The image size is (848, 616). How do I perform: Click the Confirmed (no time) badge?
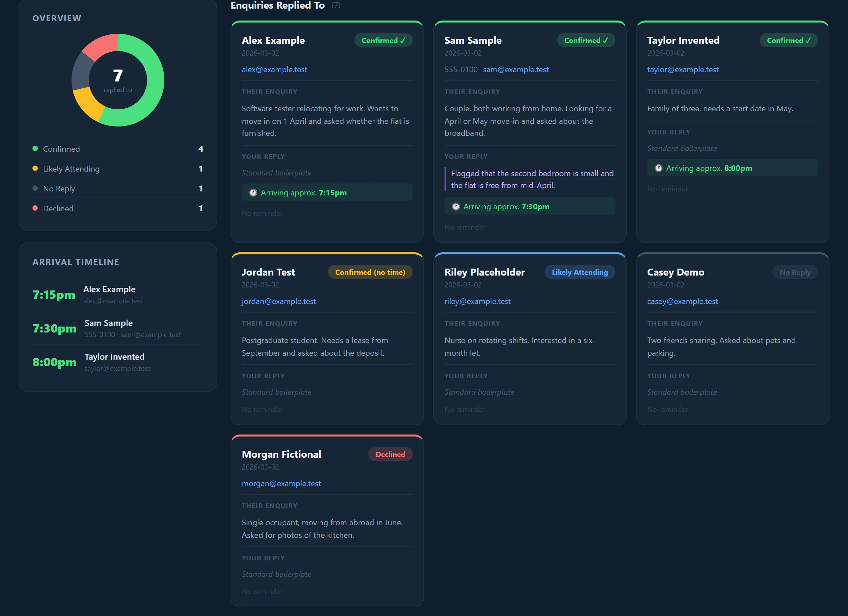pyautogui.click(x=370, y=272)
